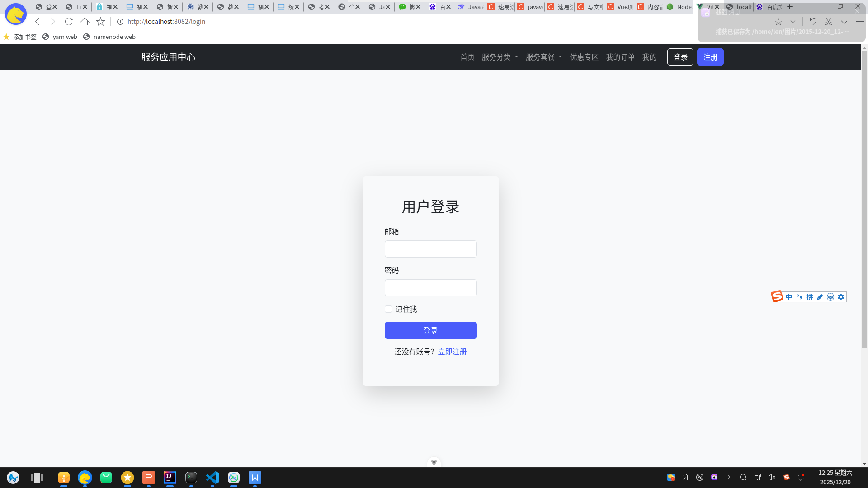Screen dimensions: 868x488
Task: Open emoji panel on Sogou input bar
Action: 830,297
